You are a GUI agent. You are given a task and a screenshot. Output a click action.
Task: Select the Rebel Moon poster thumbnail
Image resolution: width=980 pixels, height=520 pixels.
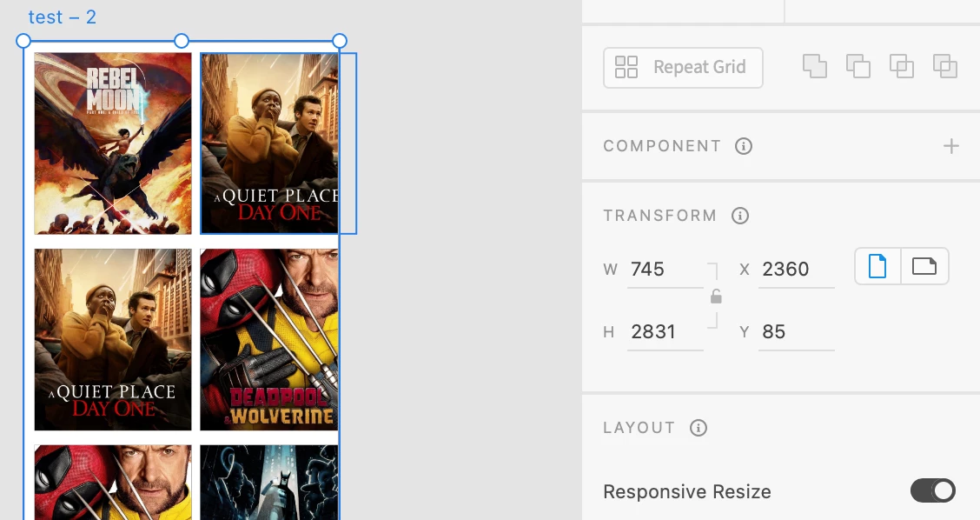[x=113, y=143]
